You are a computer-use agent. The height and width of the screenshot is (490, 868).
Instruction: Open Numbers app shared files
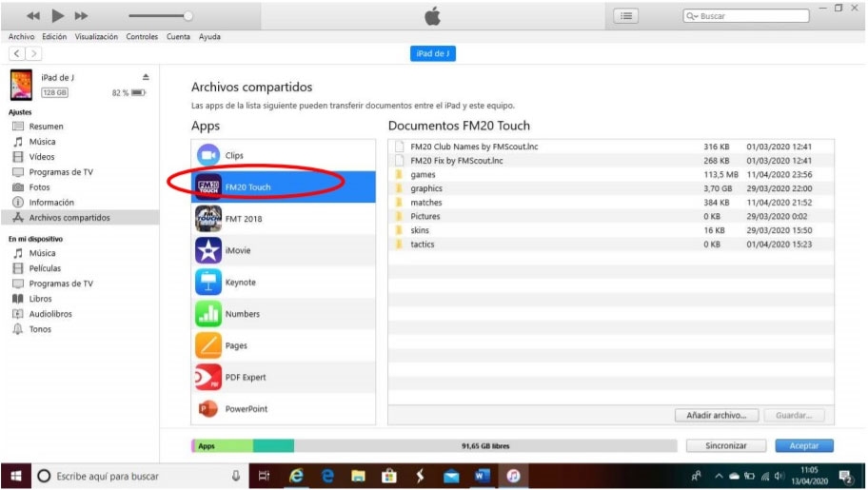point(242,314)
